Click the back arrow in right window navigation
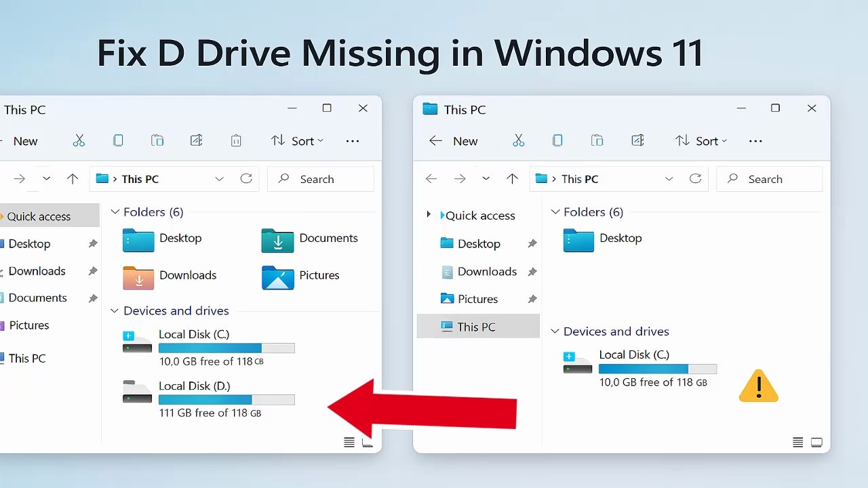The width and height of the screenshot is (868, 488). pyautogui.click(x=431, y=179)
